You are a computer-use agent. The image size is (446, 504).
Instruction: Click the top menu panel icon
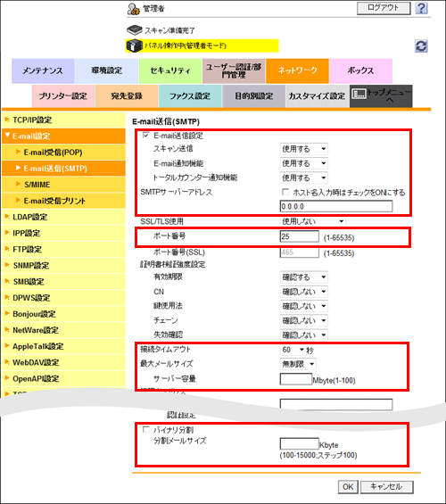(359, 94)
